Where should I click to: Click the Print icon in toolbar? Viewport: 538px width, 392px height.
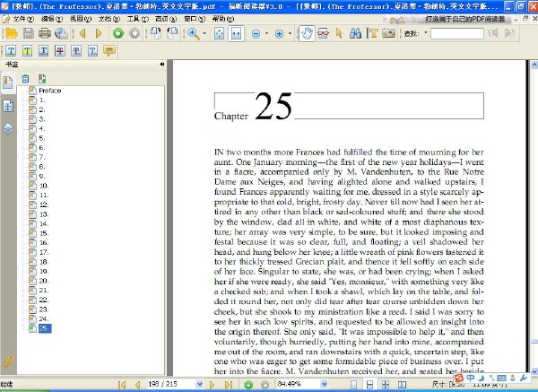pos(45,33)
